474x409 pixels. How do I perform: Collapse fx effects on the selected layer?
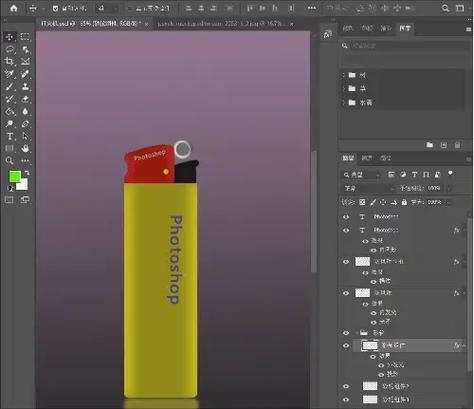tap(464, 346)
